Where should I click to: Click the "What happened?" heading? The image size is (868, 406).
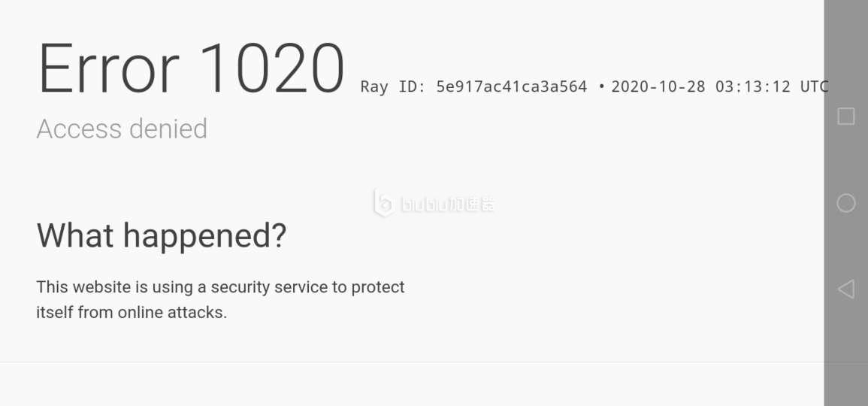162,236
